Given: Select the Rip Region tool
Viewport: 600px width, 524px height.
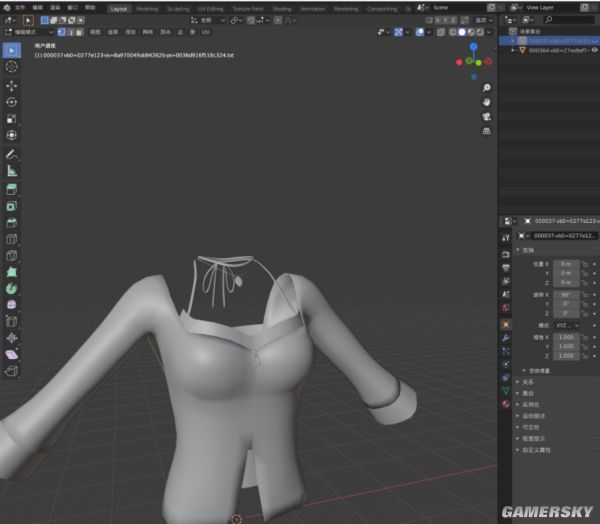Looking at the screenshot, I should pyautogui.click(x=12, y=371).
